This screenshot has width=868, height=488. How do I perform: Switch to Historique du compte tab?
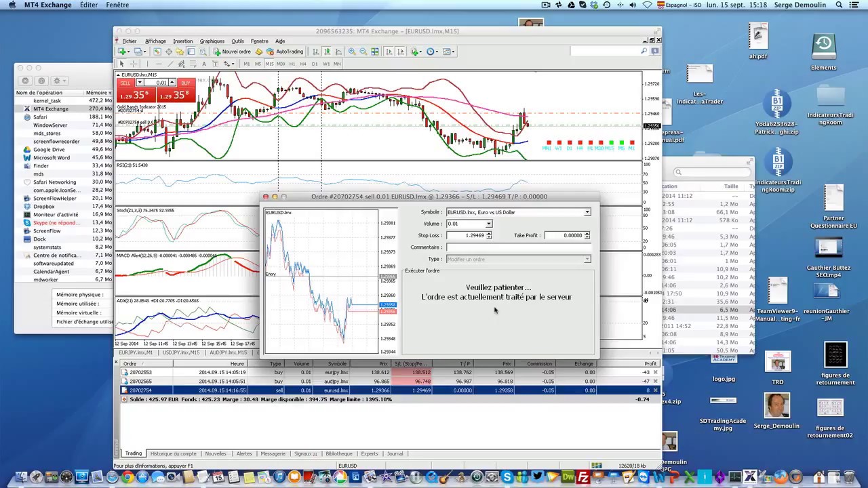(x=173, y=453)
